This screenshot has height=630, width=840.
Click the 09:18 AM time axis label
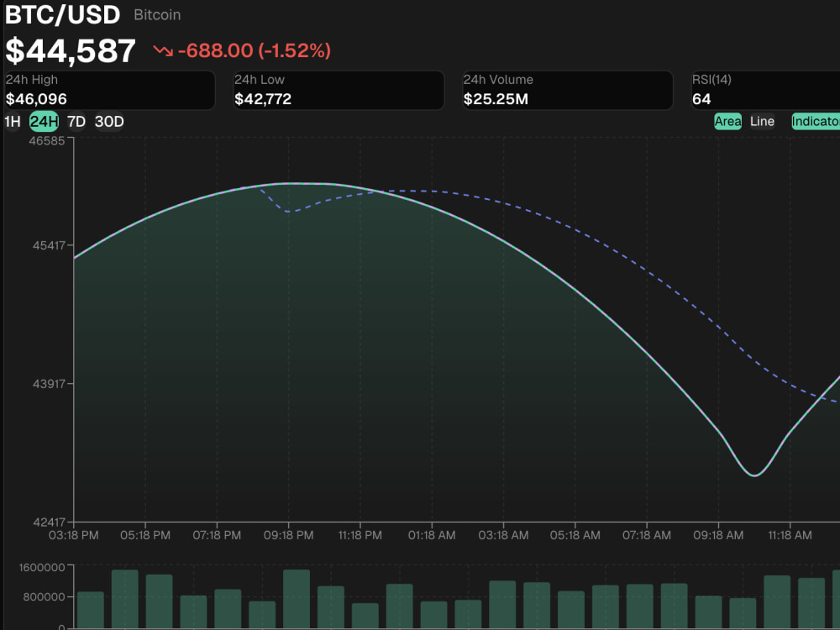click(x=718, y=535)
